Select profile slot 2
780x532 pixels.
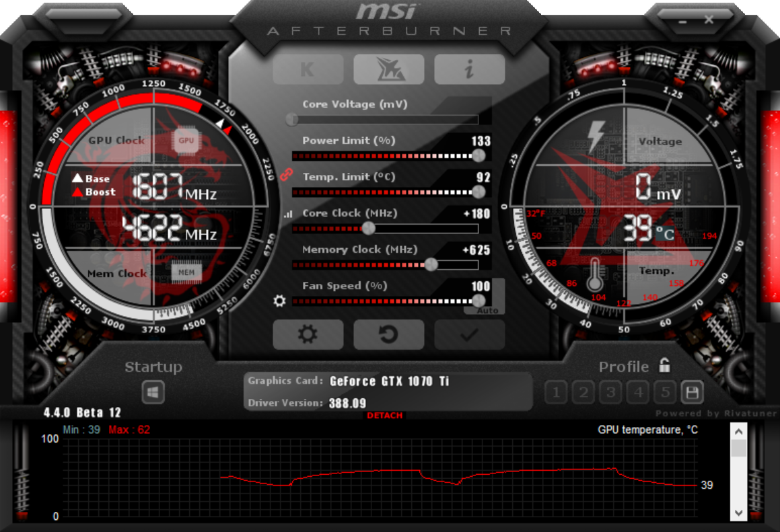coord(583,393)
